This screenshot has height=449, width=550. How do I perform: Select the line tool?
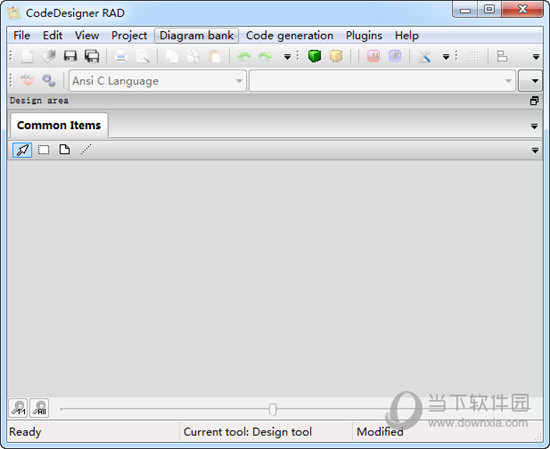[86, 150]
